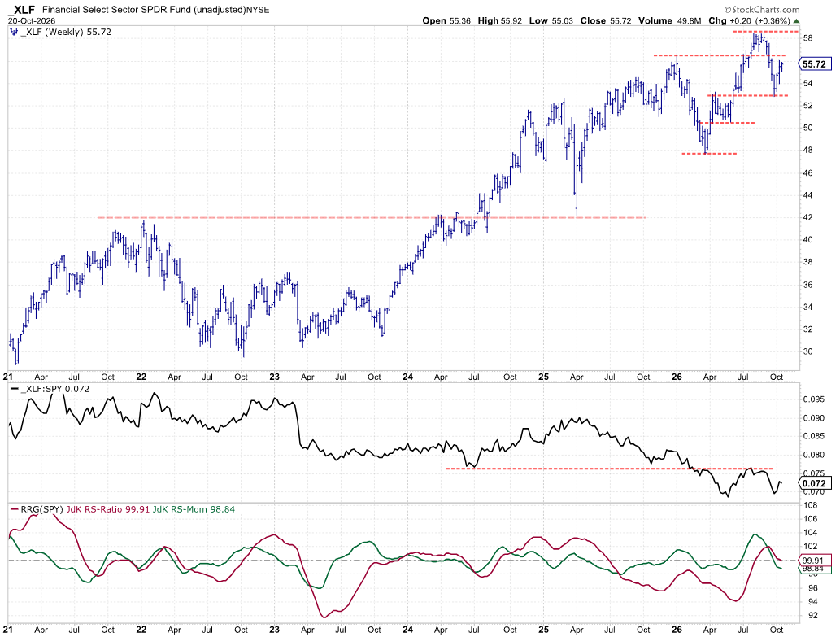Click the 42 price axis label
This screenshot has width=840, height=637.
[807, 217]
